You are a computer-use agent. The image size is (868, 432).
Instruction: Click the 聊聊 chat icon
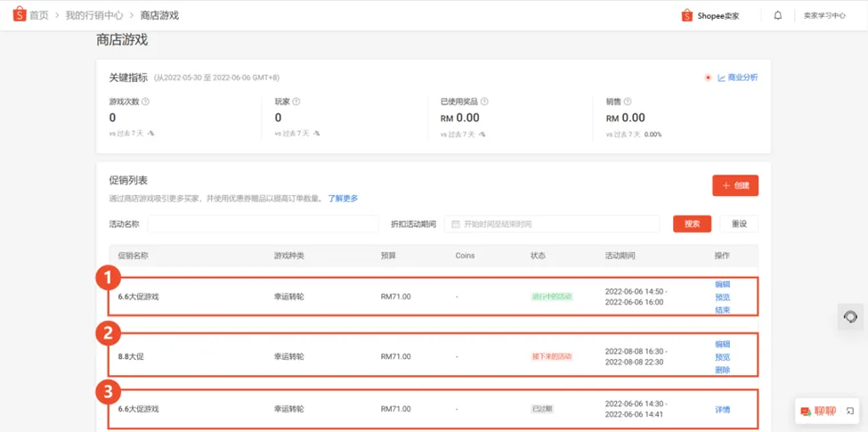pos(806,412)
